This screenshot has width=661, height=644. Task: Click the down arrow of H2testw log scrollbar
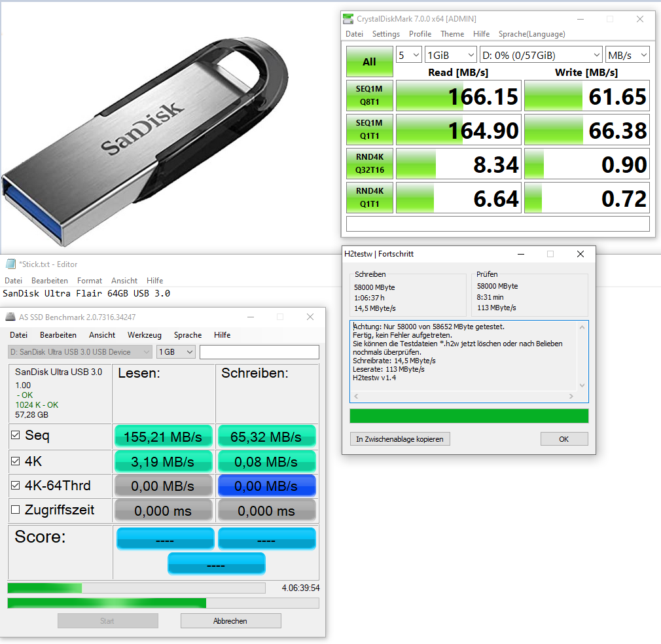pos(582,385)
